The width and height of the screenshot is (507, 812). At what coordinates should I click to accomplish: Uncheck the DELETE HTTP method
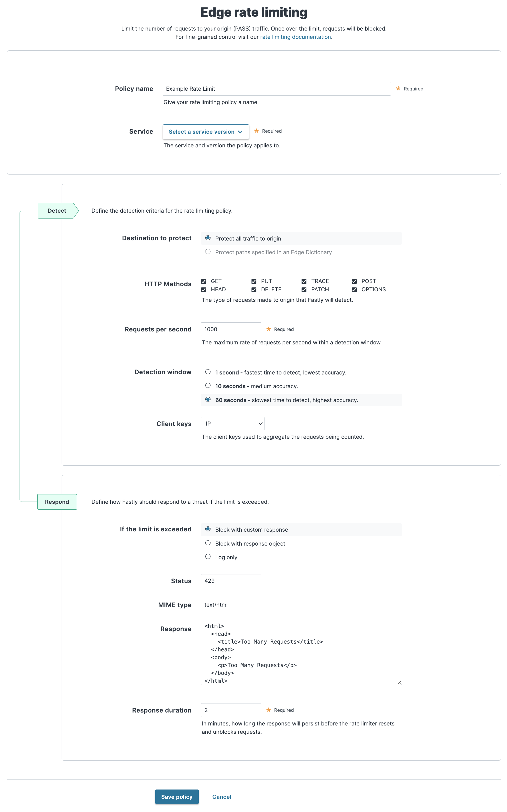pyautogui.click(x=254, y=289)
